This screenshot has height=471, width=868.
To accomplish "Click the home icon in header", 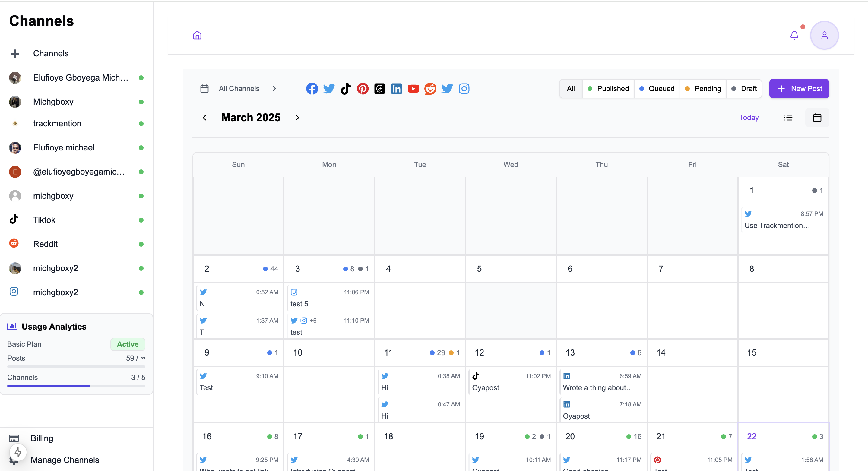I will 197,35.
